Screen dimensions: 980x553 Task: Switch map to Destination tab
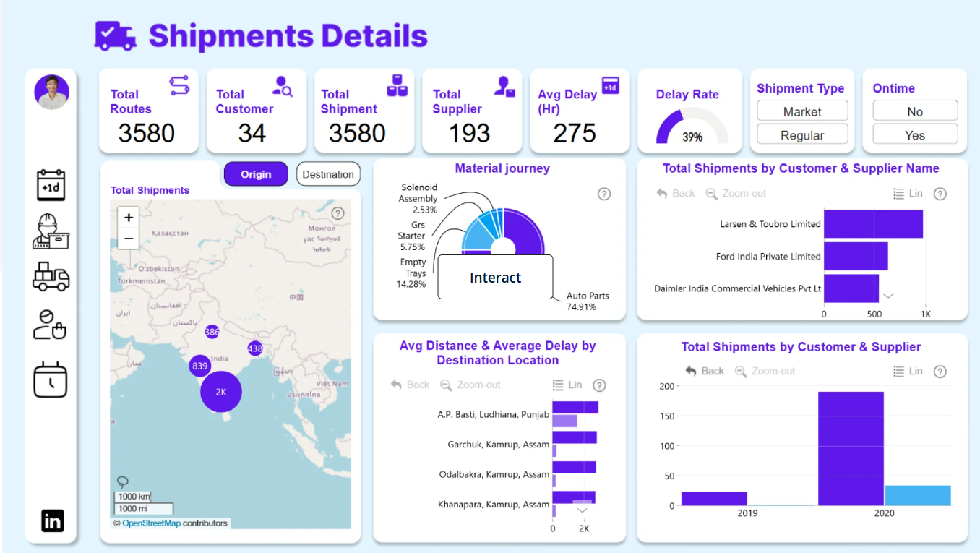point(328,174)
